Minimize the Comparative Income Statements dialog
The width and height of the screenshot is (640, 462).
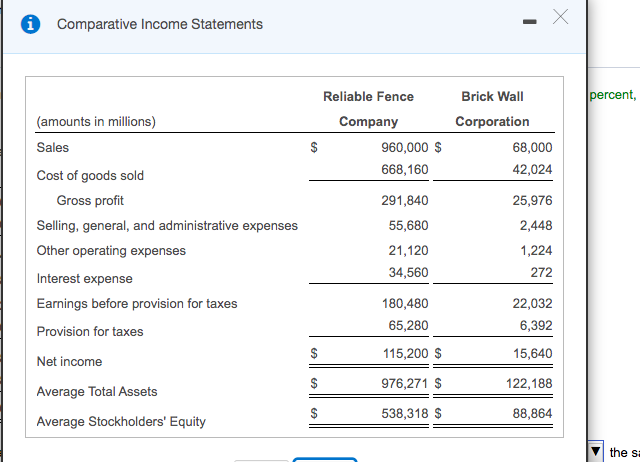point(529,21)
